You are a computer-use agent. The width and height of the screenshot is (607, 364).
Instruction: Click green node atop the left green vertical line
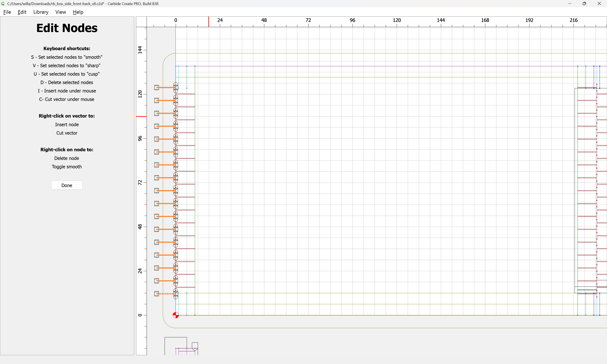[195, 66]
